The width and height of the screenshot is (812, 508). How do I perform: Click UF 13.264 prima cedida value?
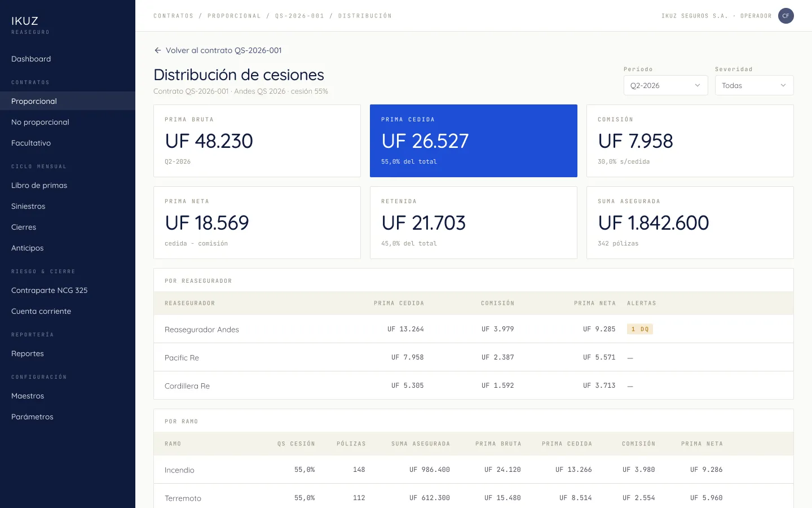point(405,329)
